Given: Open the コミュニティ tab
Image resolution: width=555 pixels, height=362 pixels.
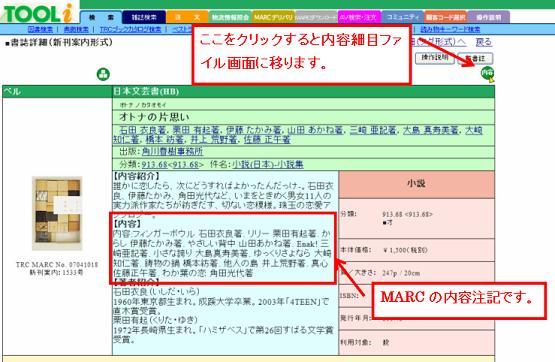Looking at the screenshot, I should point(403,17).
